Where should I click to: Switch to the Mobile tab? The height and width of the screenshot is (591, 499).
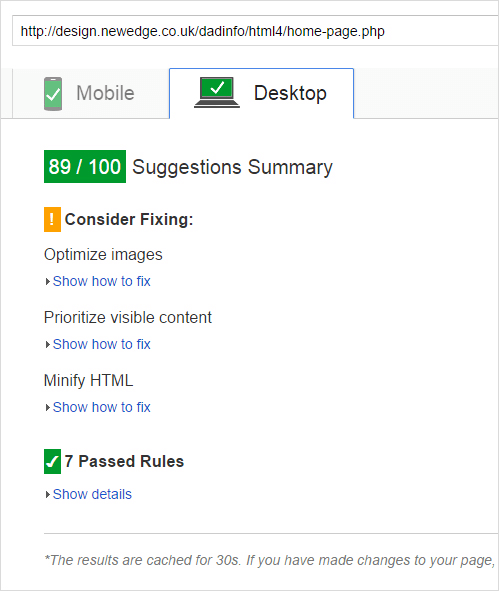[91, 93]
